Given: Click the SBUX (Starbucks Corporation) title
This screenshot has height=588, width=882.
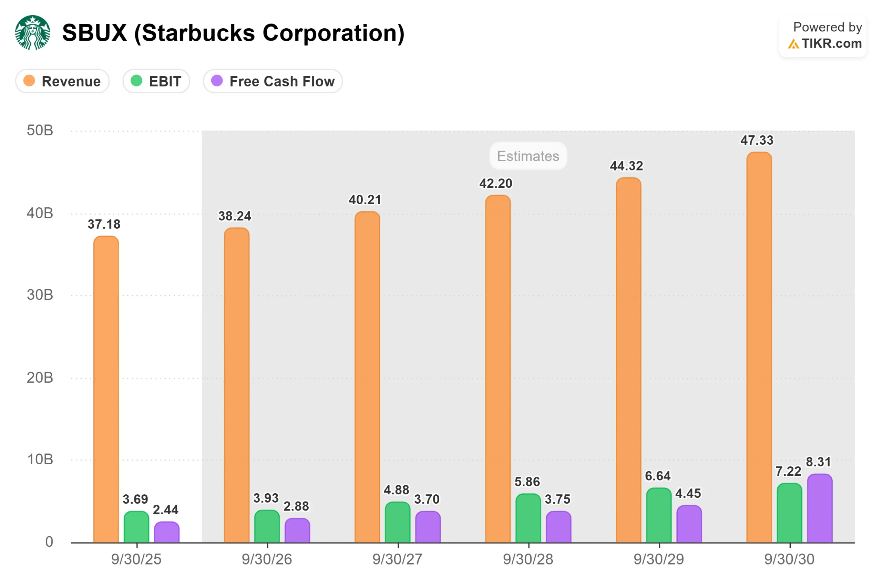Looking at the screenshot, I should click(x=233, y=33).
